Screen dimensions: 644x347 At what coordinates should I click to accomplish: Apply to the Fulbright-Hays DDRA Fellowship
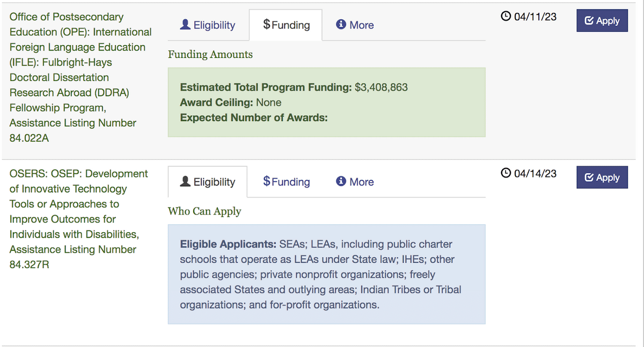(602, 21)
